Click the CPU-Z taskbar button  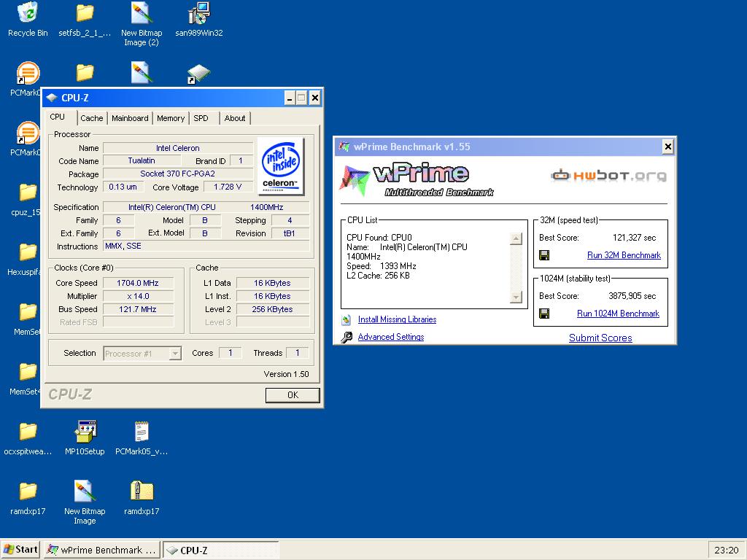click(220, 550)
